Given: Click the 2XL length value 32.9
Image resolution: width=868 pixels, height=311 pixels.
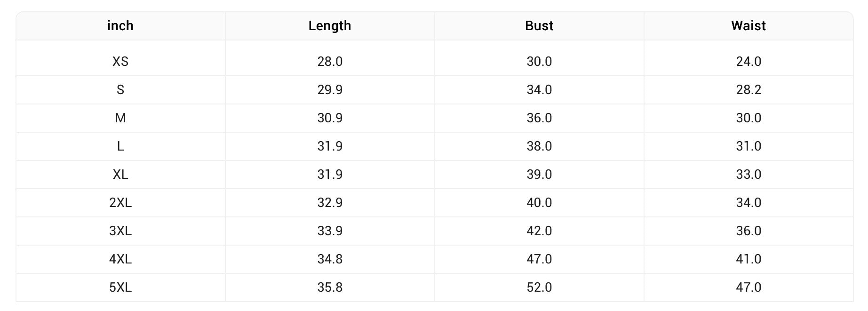Looking at the screenshot, I should pyautogui.click(x=330, y=203).
